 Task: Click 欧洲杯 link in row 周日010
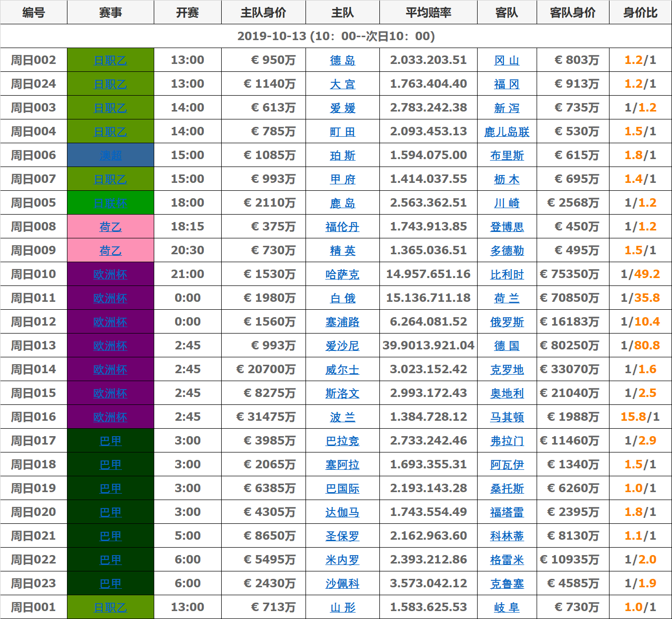111,275
